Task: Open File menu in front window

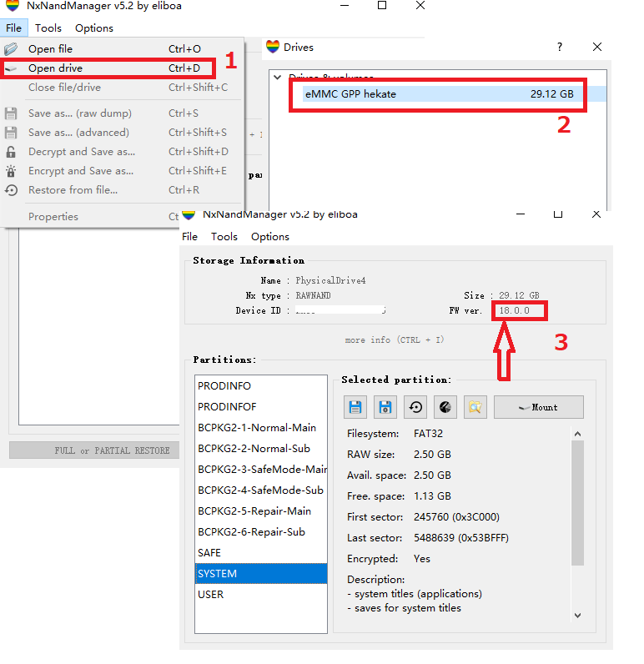Action: click(189, 237)
